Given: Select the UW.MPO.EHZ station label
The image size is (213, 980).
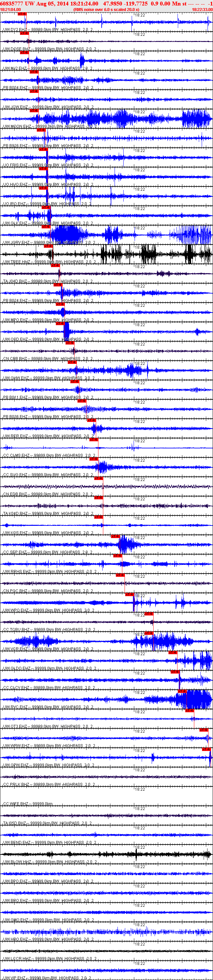Looking at the screenshot, I should (x=15, y=320).
